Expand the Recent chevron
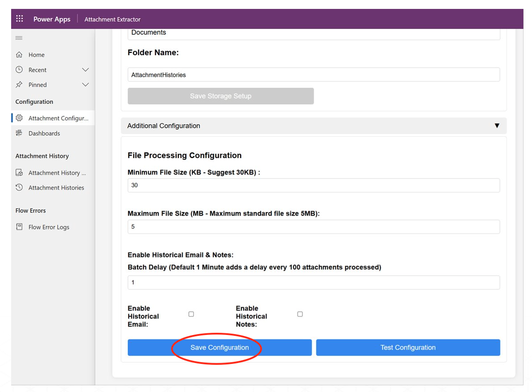 [x=86, y=70]
